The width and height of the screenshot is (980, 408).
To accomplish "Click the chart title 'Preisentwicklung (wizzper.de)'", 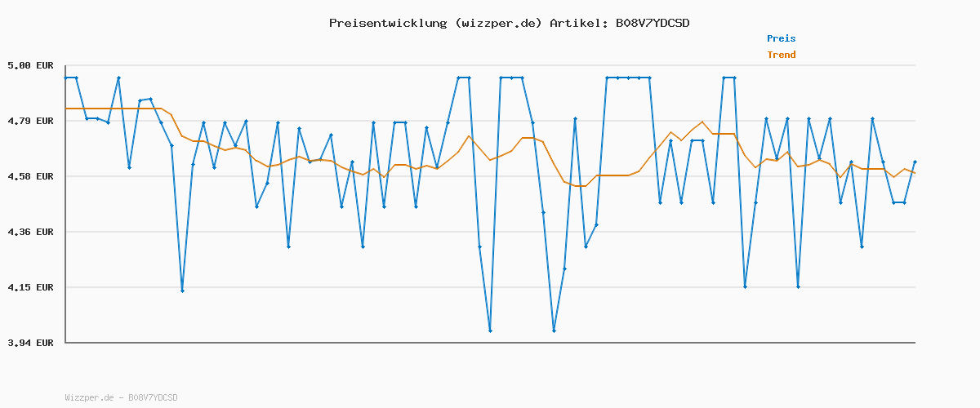I will pyautogui.click(x=435, y=23).
